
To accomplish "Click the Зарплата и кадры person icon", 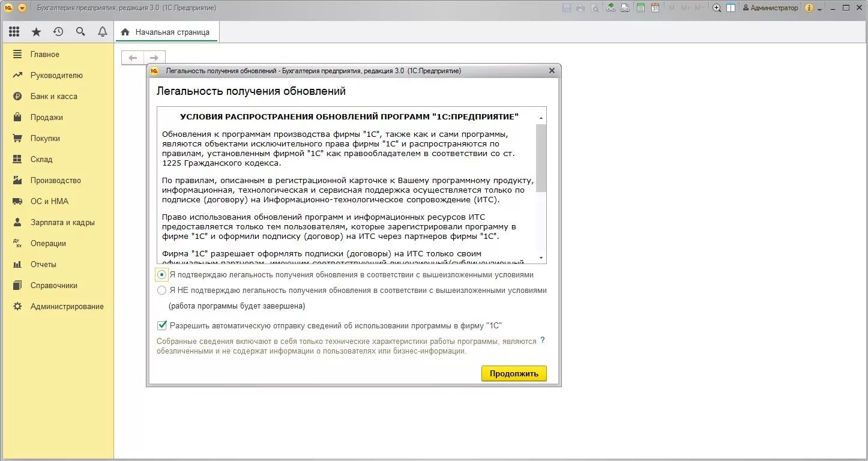I will click(x=17, y=222).
